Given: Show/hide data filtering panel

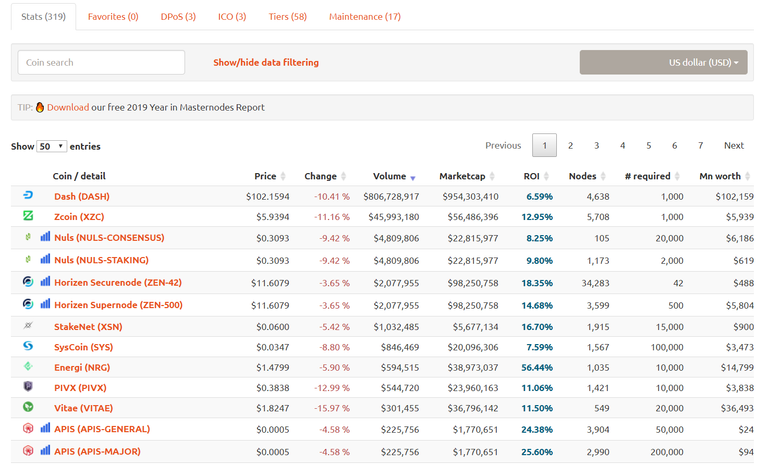Looking at the screenshot, I should point(266,62).
